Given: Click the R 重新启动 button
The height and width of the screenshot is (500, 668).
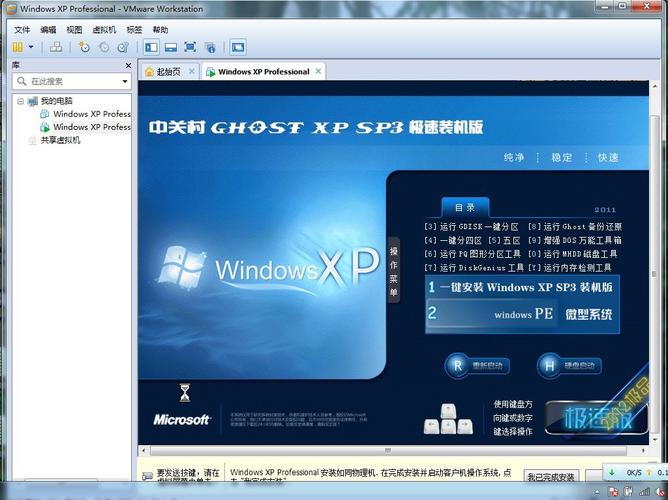Looking at the screenshot, I should pyautogui.click(x=477, y=365).
